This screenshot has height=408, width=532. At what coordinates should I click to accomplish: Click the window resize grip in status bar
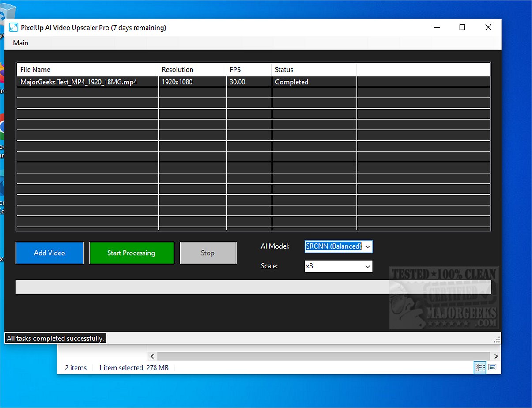click(x=497, y=340)
